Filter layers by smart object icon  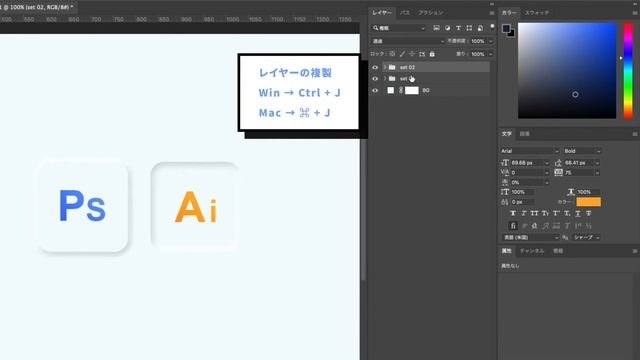(480, 28)
